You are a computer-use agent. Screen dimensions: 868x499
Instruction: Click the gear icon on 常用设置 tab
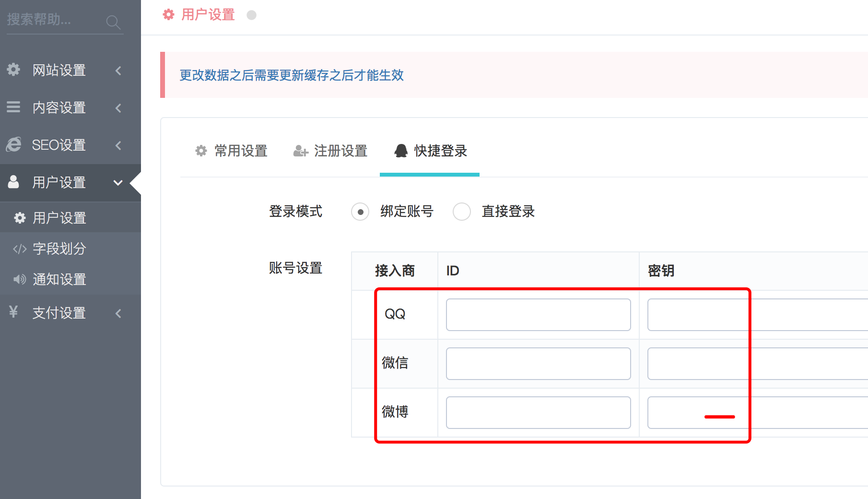(201, 151)
